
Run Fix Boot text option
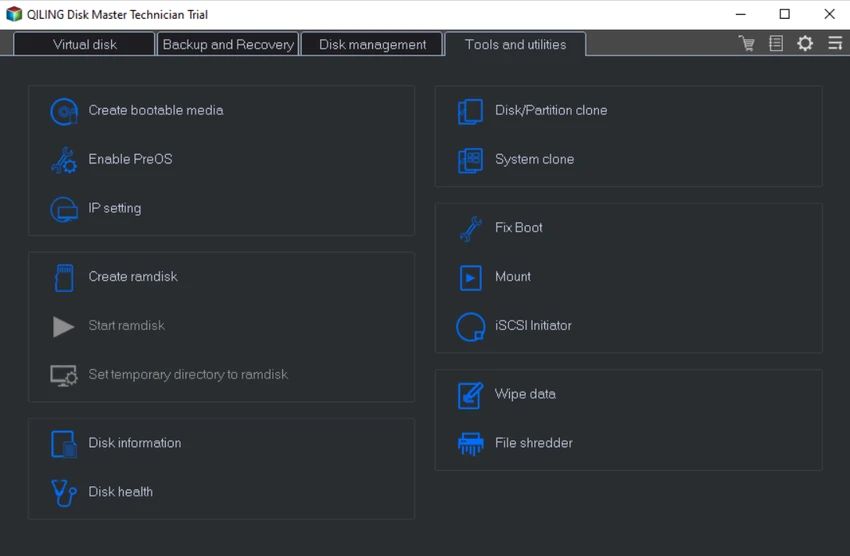(x=519, y=228)
